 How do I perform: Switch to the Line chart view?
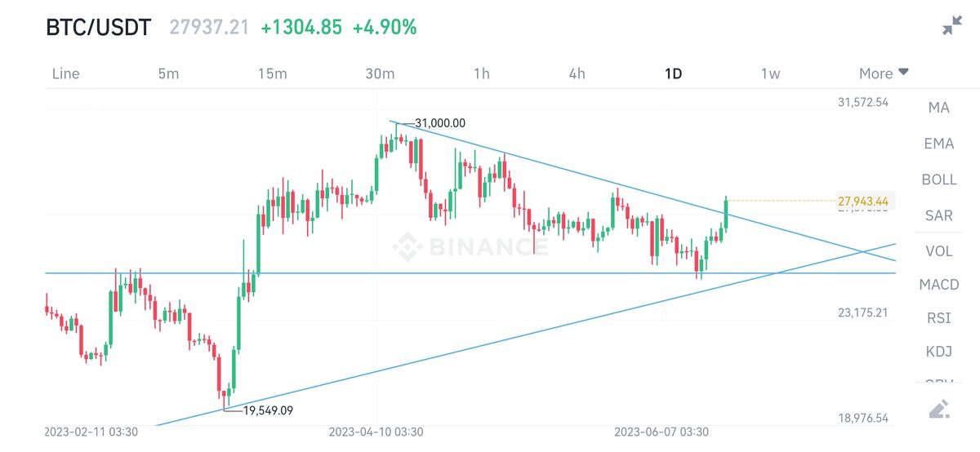pyautogui.click(x=65, y=73)
